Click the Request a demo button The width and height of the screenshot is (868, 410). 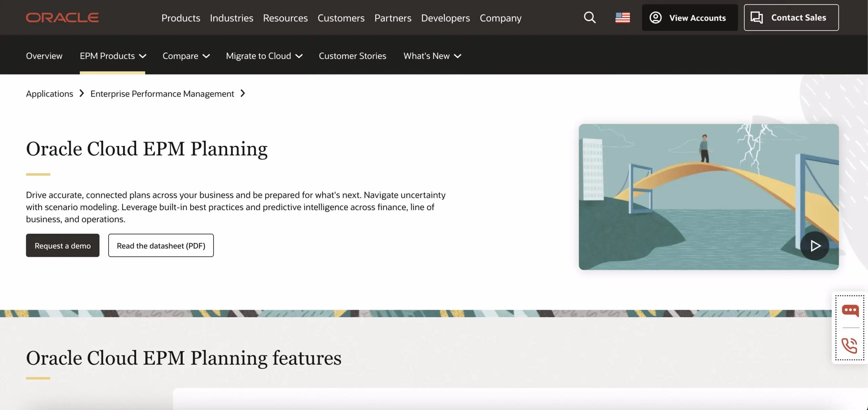[x=62, y=245]
